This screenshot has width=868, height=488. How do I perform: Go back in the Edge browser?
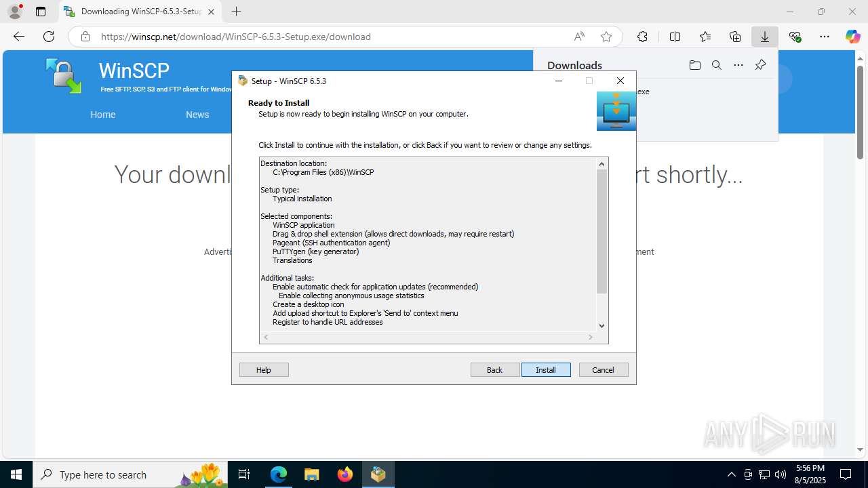[19, 37]
